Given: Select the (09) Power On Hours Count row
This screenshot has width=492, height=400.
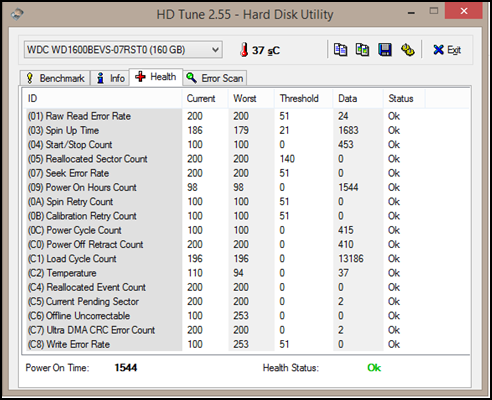Looking at the screenshot, I should (x=247, y=187).
